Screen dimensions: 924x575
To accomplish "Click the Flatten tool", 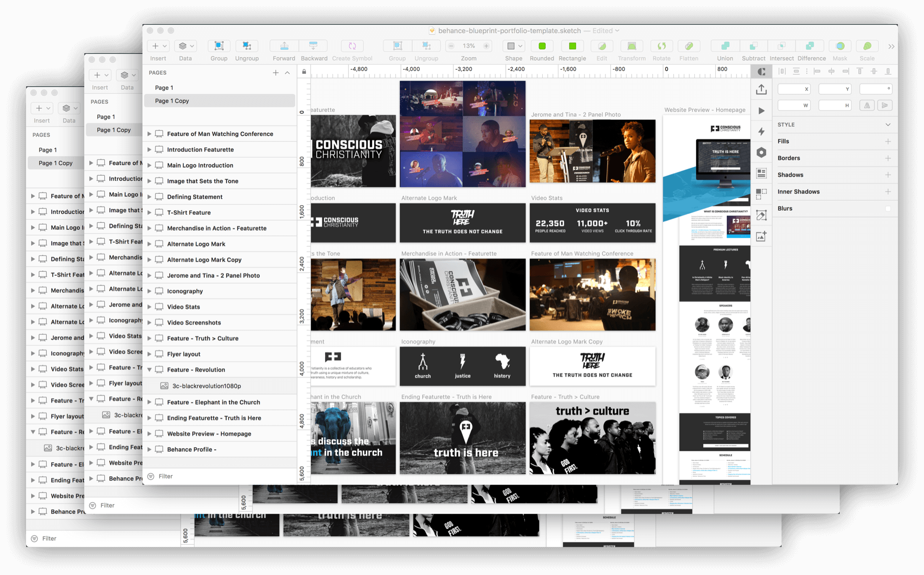I will (689, 46).
